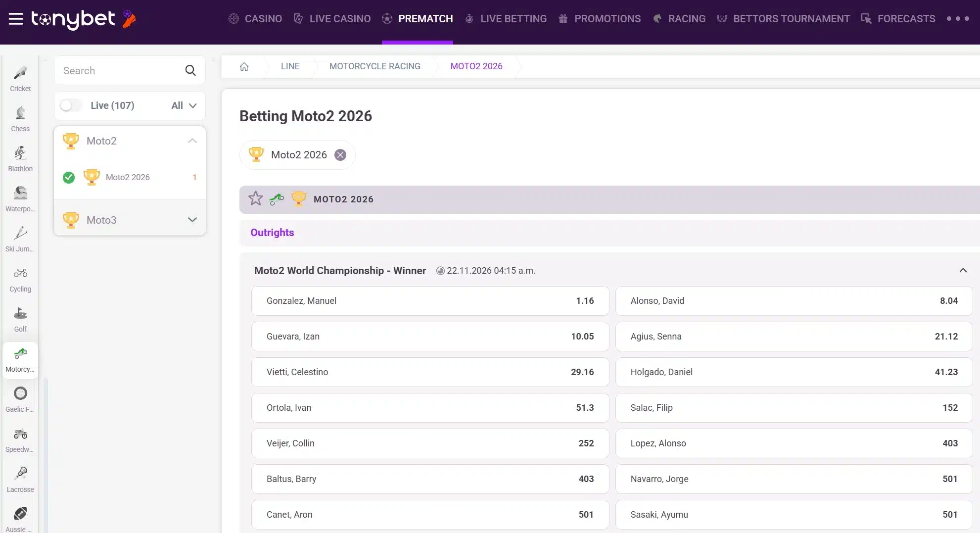Expand the Moto3 section
Viewport: 980px width, 533px height.
[192, 220]
